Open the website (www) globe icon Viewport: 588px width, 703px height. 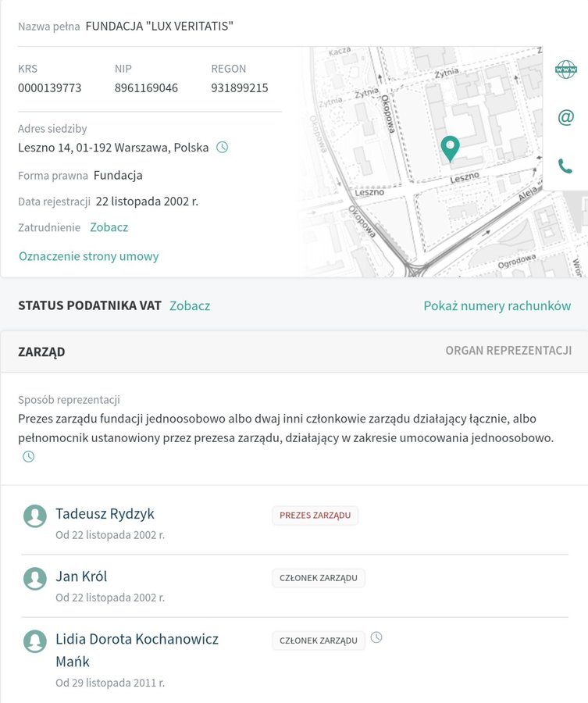click(x=565, y=70)
